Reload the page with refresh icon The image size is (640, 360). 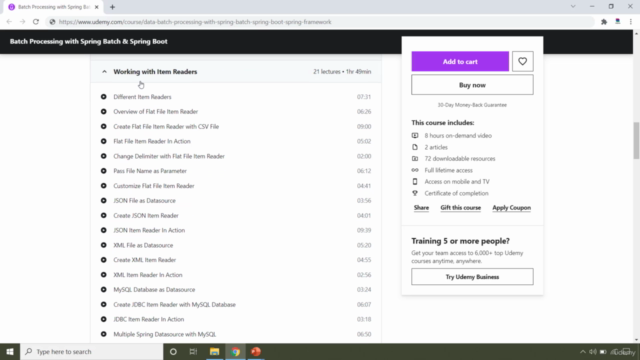click(x=36, y=22)
